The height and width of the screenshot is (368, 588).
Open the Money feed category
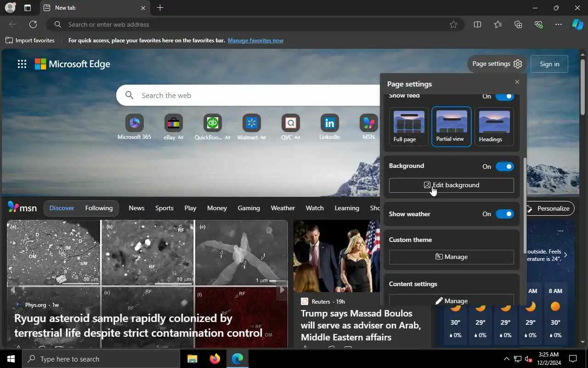pos(217,208)
